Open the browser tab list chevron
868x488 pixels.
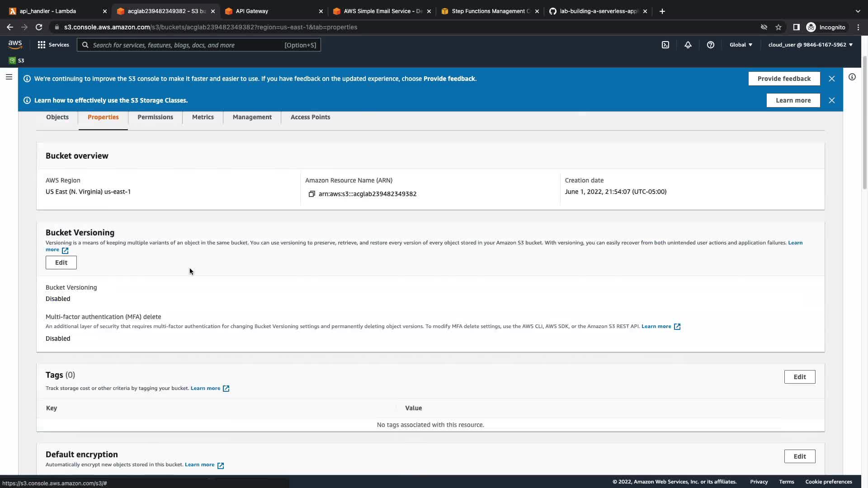click(x=858, y=11)
